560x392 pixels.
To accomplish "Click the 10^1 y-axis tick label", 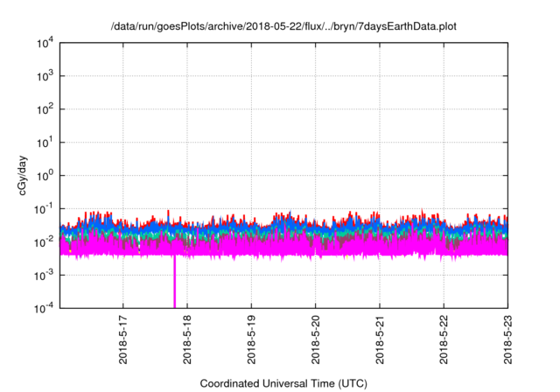I will [x=45, y=143].
